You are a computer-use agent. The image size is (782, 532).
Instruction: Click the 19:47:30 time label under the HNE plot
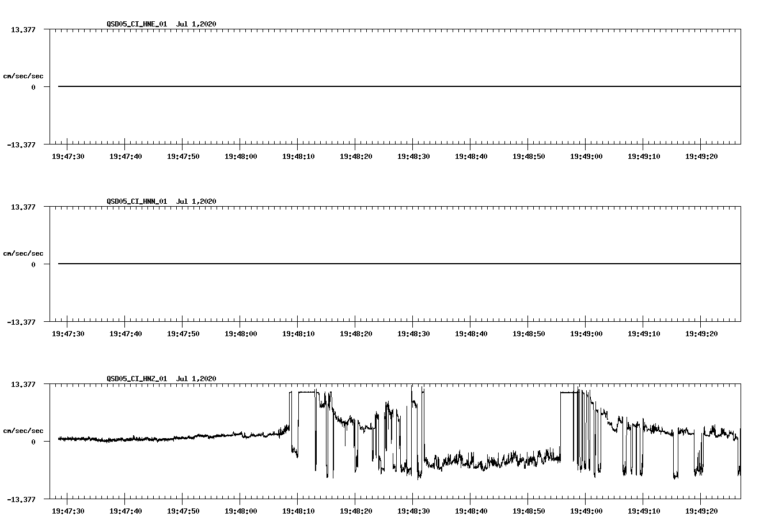point(68,157)
